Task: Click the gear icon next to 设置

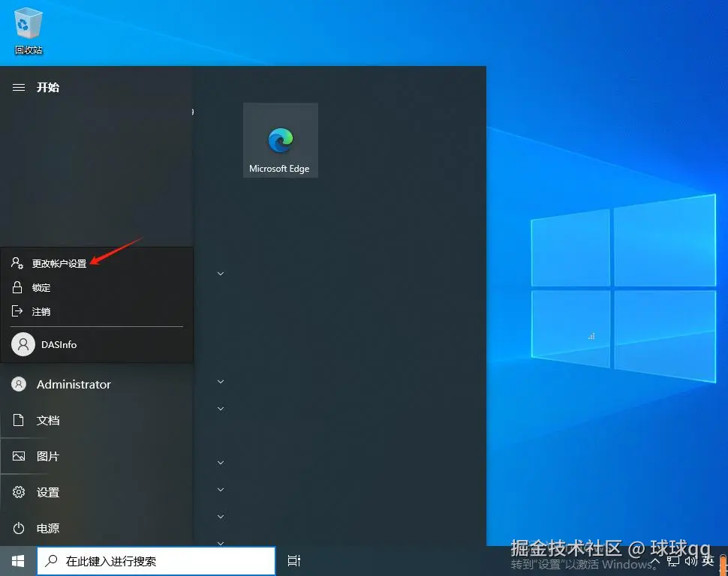Action: [19, 492]
